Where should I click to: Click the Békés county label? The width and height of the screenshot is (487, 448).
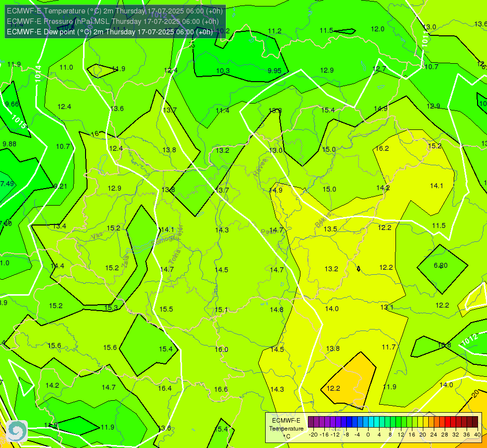(324, 221)
